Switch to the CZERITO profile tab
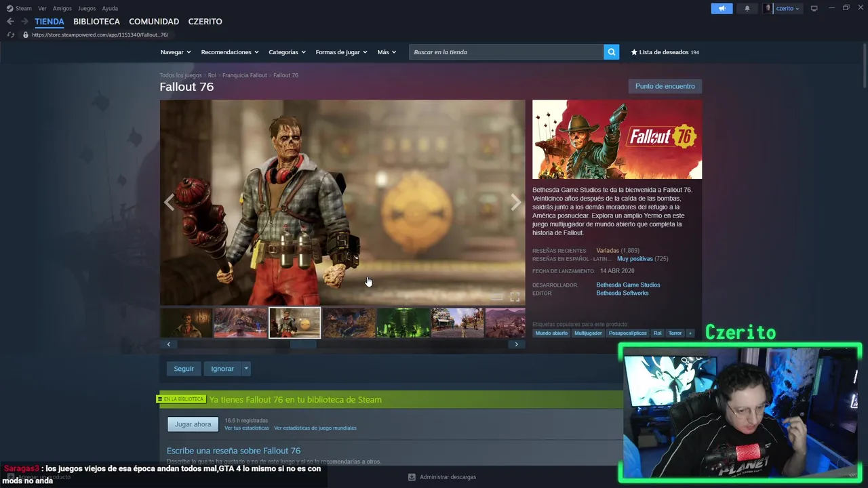The image size is (868, 488). [x=205, y=22]
